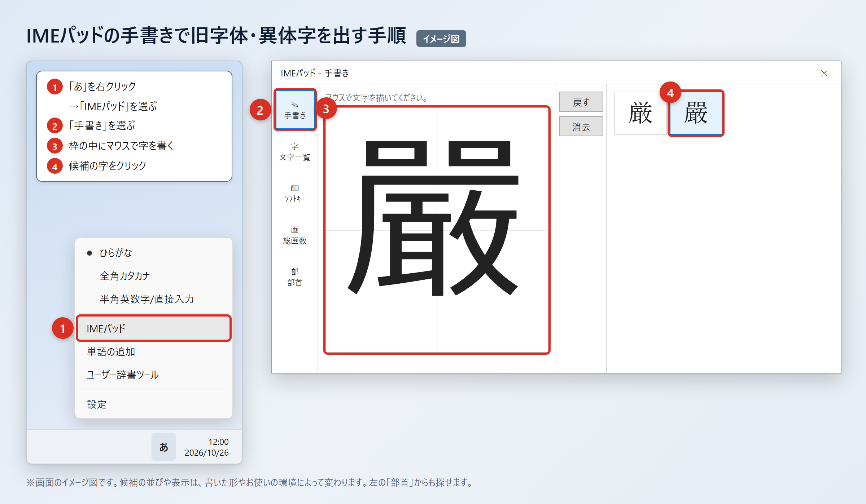Choose 全角カタカナ from the menu
This screenshot has width=866, height=504.
point(154,276)
